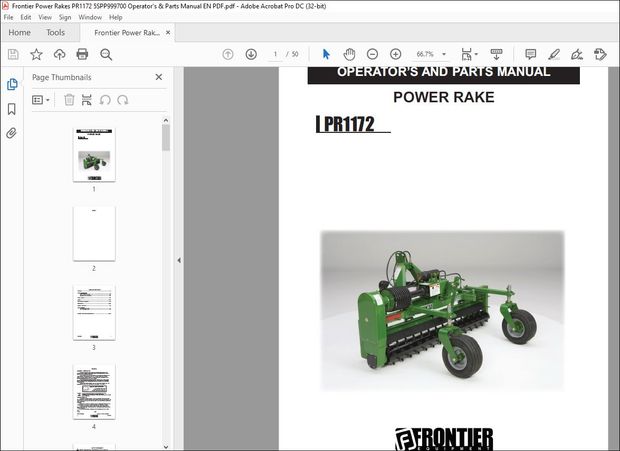620x451 pixels.
Task: Open the Help menu
Action: coord(115,17)
